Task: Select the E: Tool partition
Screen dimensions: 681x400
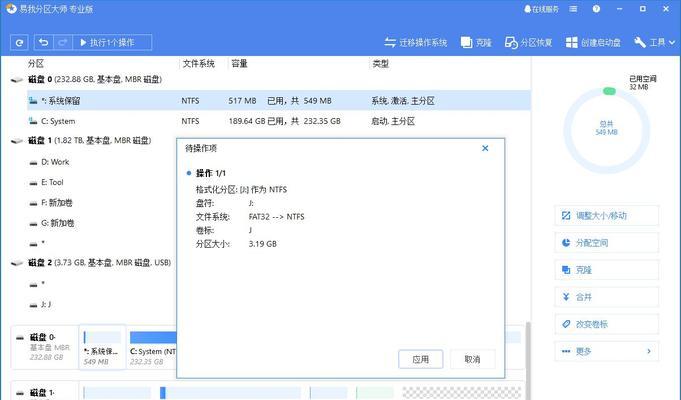Action: (x=52, y=182)
